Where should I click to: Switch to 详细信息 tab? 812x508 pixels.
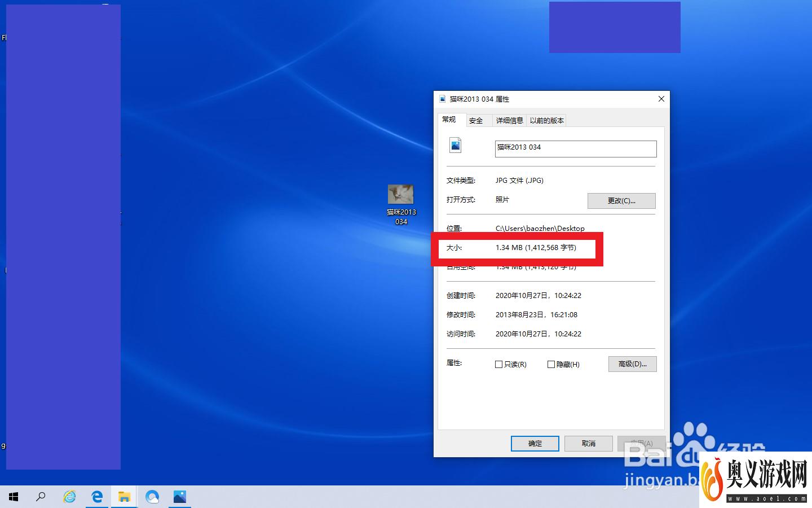[510, 120]
